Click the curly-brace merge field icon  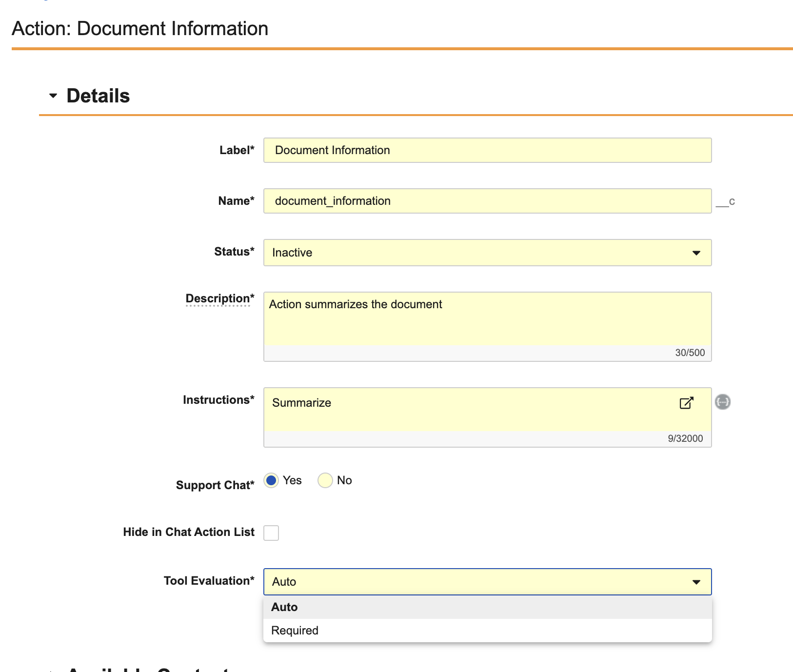pyautogui.click(x=722, y=402)
